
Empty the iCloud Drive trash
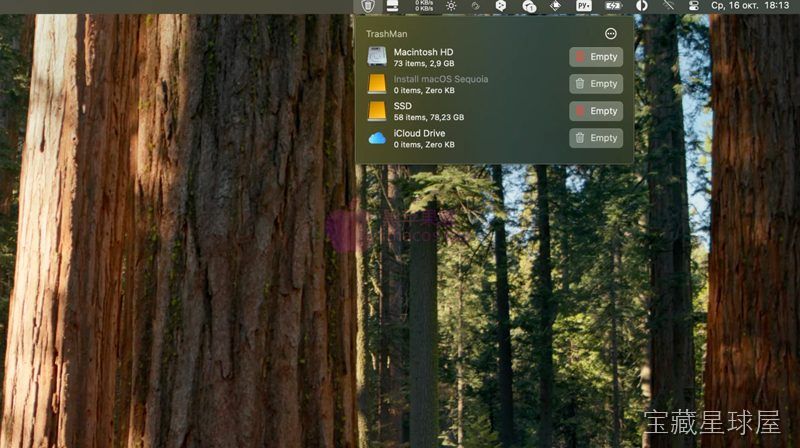click(x=596, y=138)
